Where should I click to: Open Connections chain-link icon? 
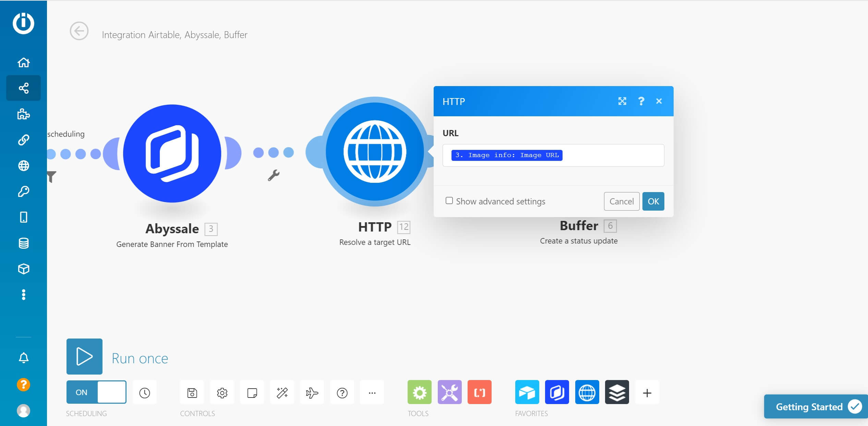pos(23,140)
